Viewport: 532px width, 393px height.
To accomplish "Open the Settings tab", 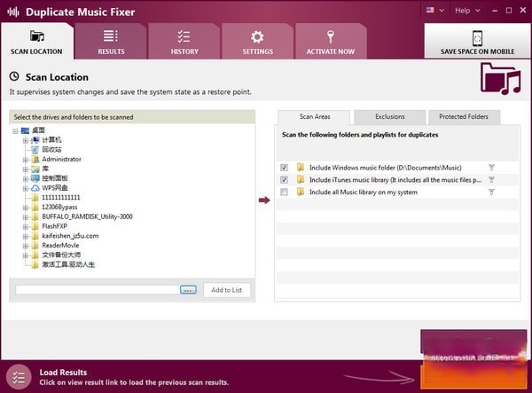I will pyautogui.click(x=257, y=42).
